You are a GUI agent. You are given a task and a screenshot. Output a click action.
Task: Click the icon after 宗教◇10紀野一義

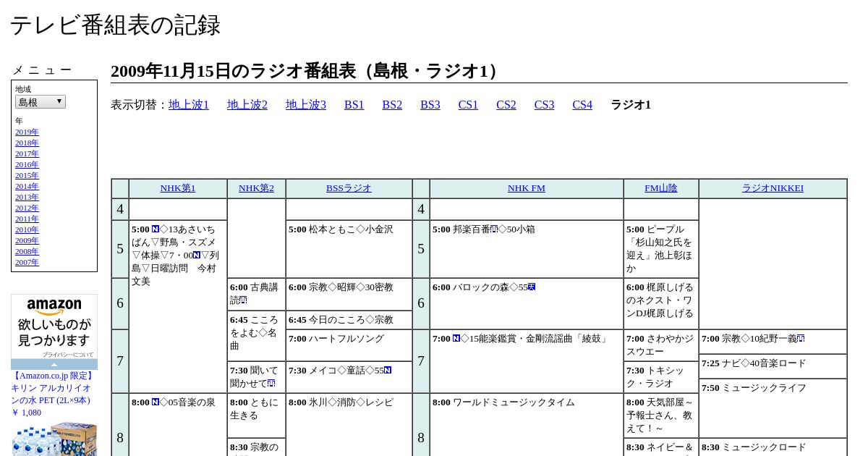[801, 339]
